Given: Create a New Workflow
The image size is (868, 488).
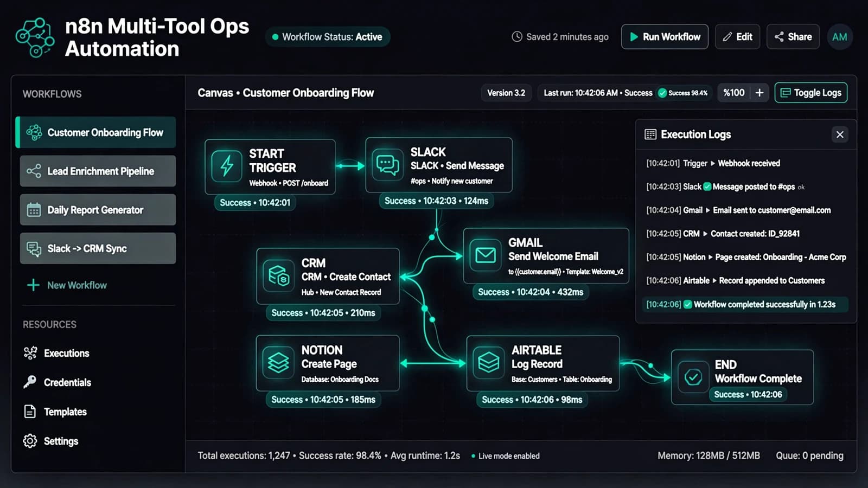Looking at the screenshot, I should click(x=67, y=285).
